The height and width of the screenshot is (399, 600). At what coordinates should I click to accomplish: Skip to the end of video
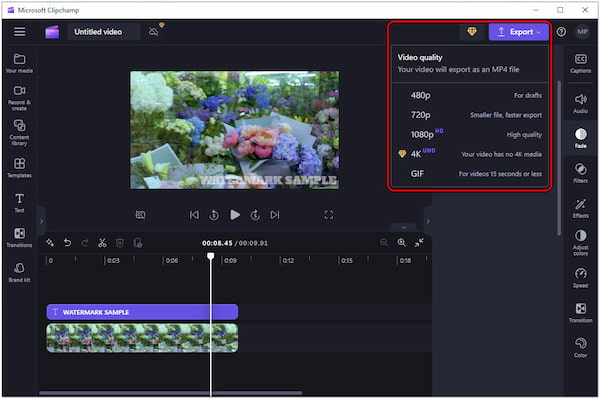pos(275,215)
